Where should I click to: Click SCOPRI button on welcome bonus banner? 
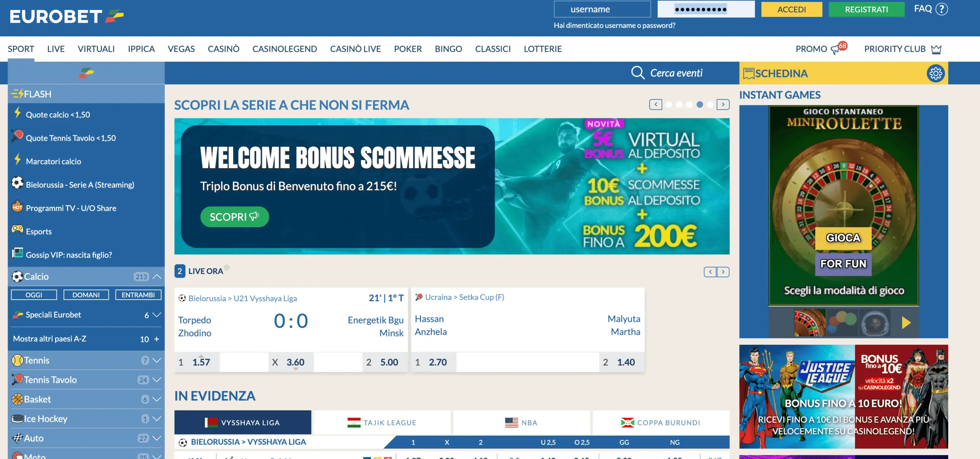235,217
